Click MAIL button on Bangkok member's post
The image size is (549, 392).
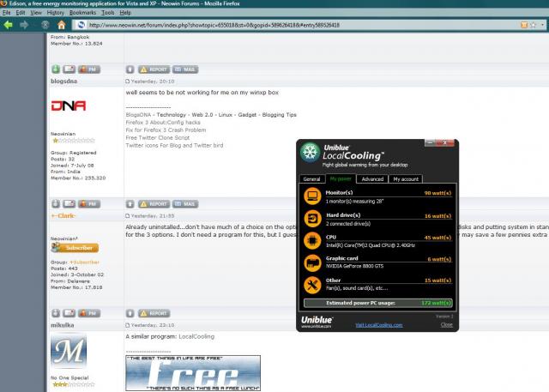(185, 69)
